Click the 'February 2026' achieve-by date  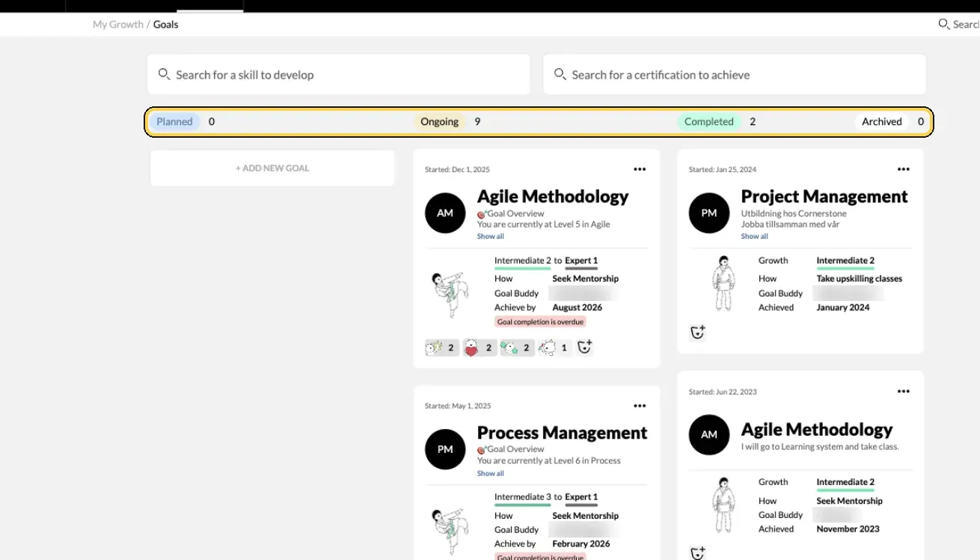(x=581, y=544)
